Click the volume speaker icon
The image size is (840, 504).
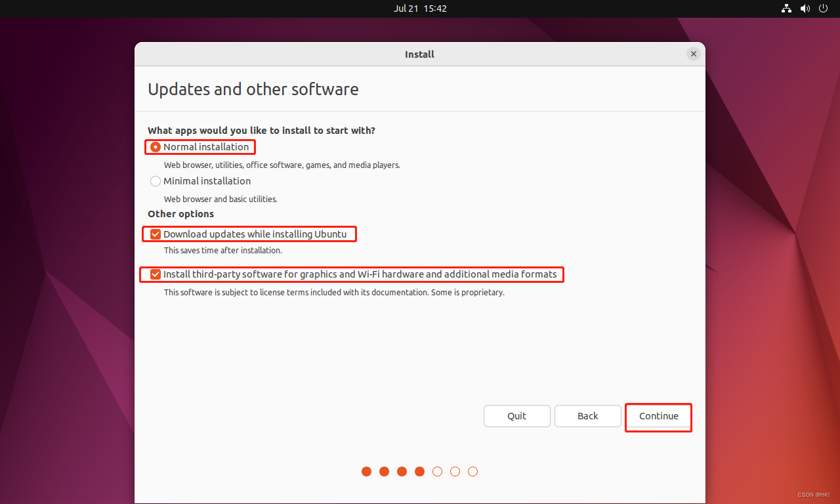805,9
